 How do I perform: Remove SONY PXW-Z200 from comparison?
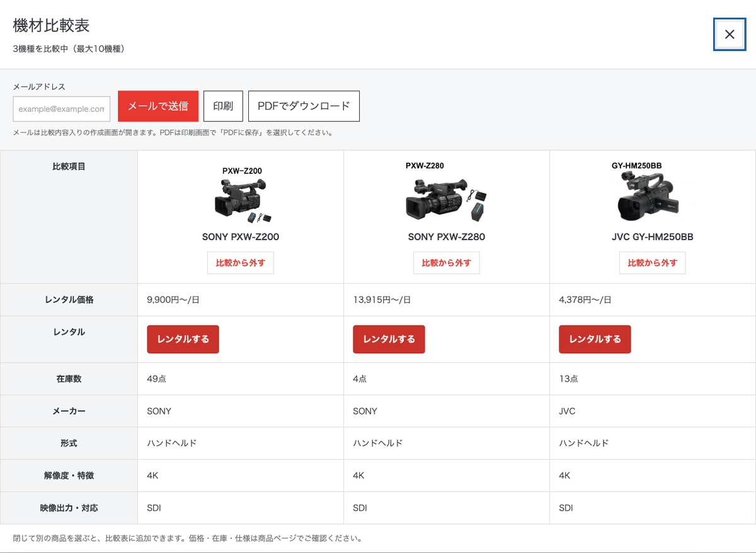241,263
